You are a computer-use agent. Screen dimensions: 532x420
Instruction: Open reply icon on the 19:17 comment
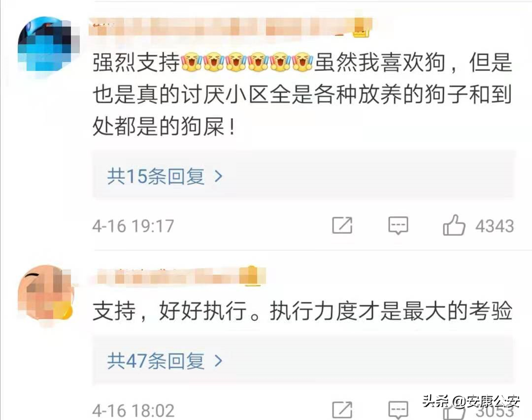point(398,226)
